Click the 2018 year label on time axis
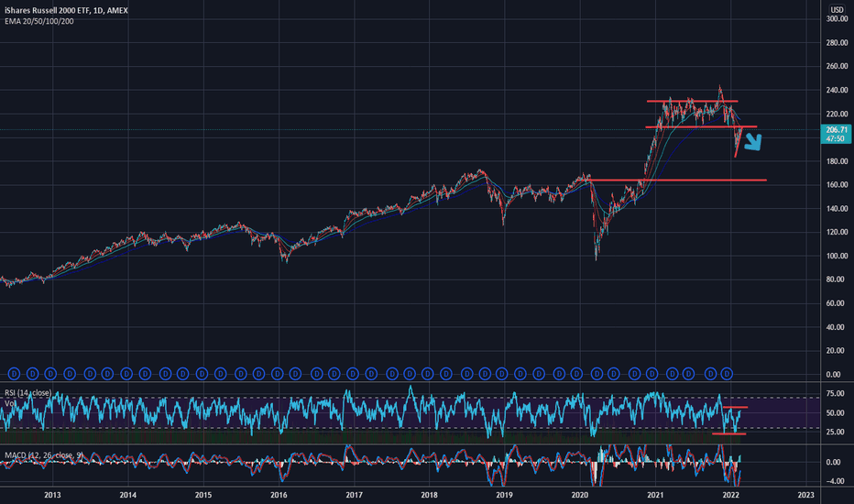 (x=429, y=495)
